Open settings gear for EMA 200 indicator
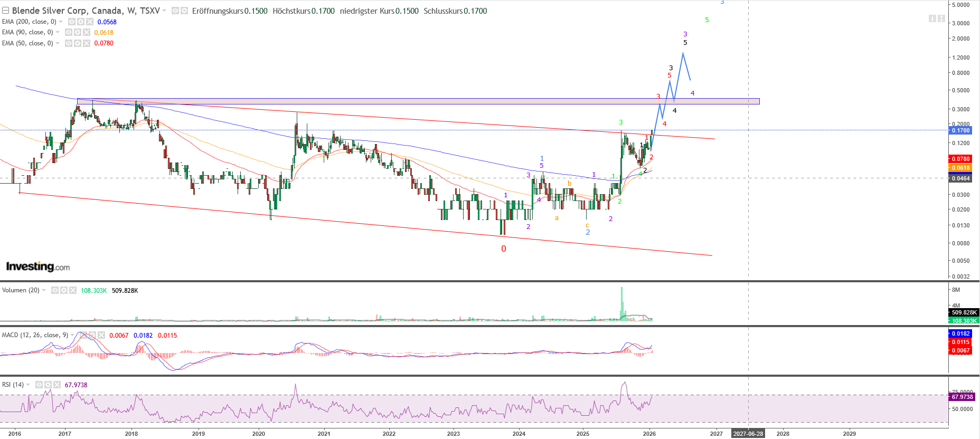The width and height of the screenshot is (980, 439). point(81,22)
